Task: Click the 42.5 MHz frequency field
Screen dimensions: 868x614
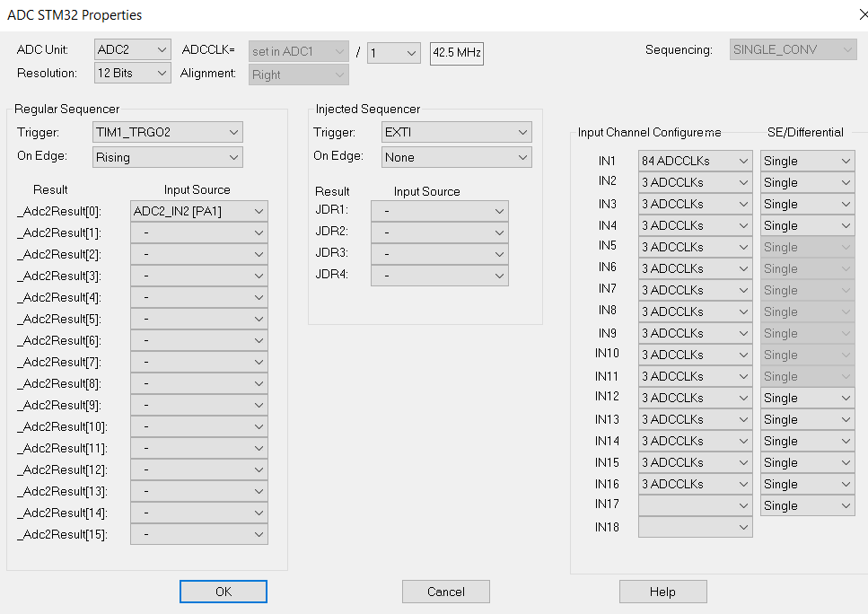Action: tap(457, 53)
